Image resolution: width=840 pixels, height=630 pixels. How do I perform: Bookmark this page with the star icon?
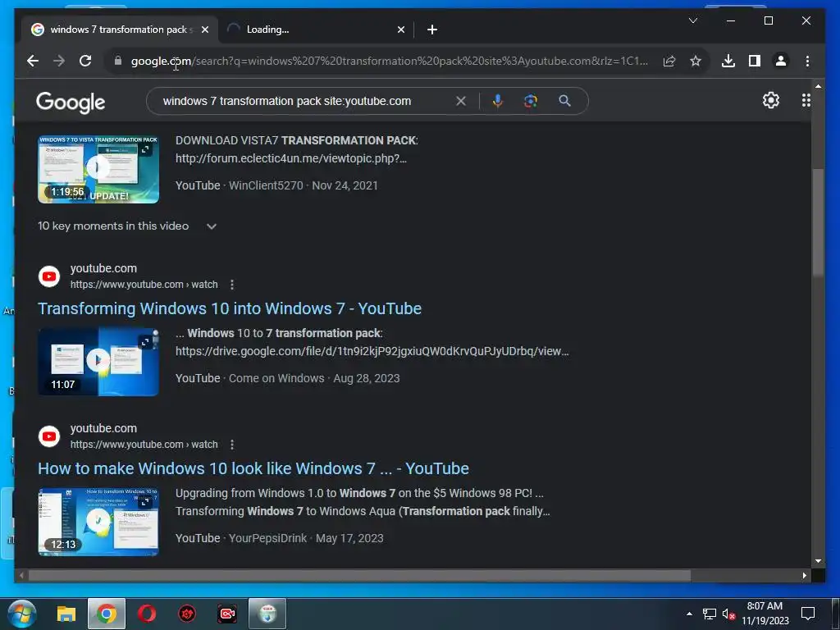[696, 61]
